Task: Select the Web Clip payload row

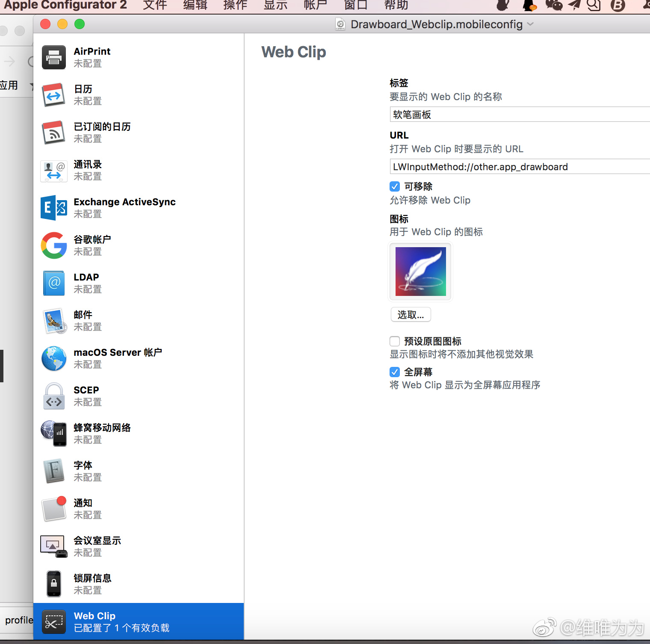Action: [x=139, y=622]
